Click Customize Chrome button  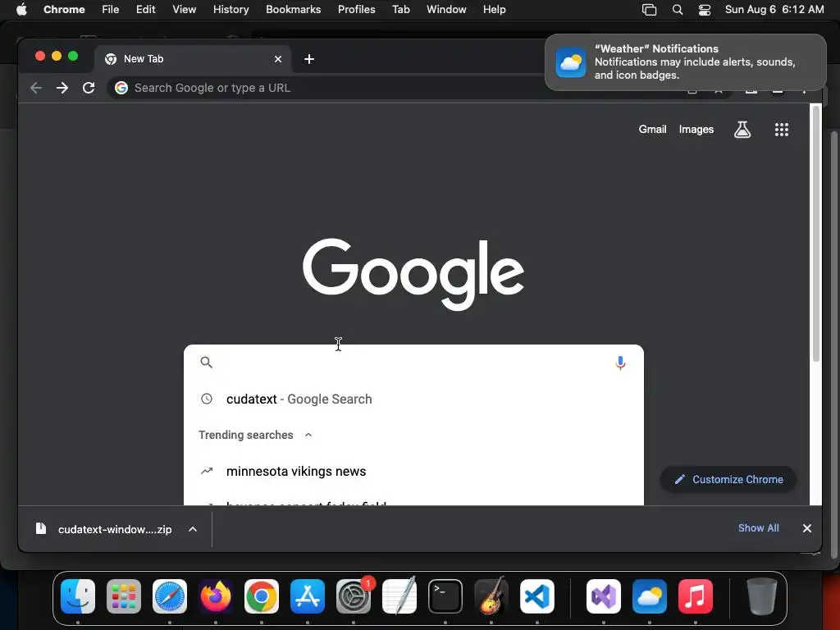(728, 479)
